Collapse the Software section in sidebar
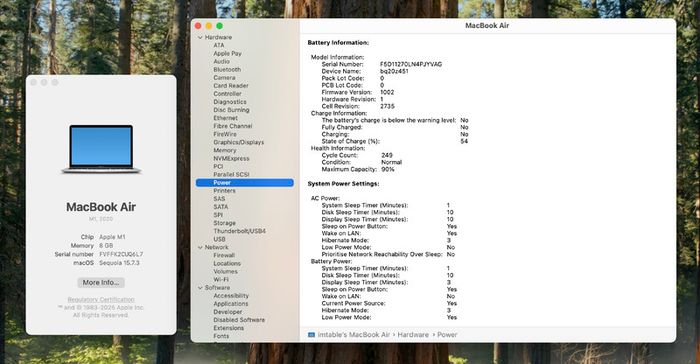The width and height of the screenshot is (700, 364). [x=200, y=288]
